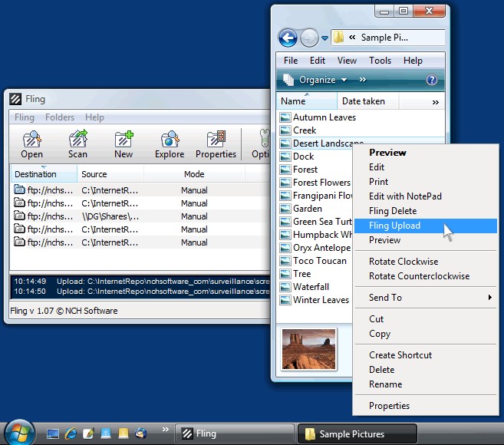504x445 pixels.
Task: Click the folder icon in Explorer address bar
Action: [x=338, y=38]
